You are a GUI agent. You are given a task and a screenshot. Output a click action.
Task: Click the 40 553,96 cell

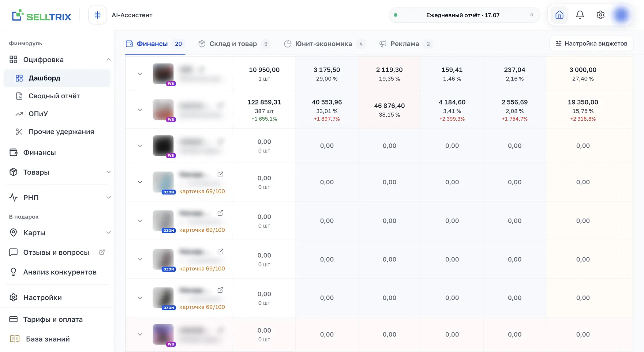327,110
